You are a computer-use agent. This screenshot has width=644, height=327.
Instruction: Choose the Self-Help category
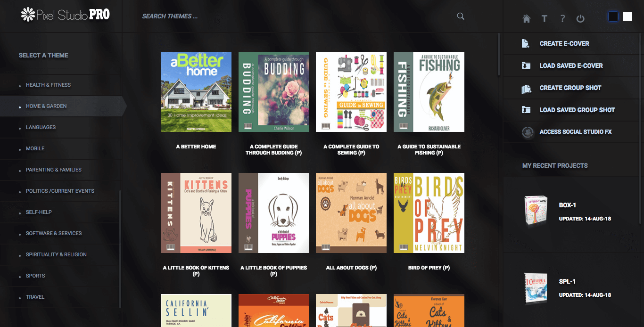point(39,212)
